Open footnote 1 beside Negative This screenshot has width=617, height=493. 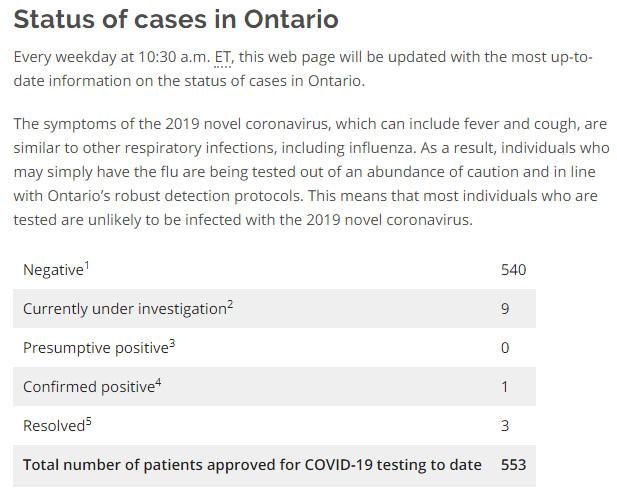click(x=85, y=265)
